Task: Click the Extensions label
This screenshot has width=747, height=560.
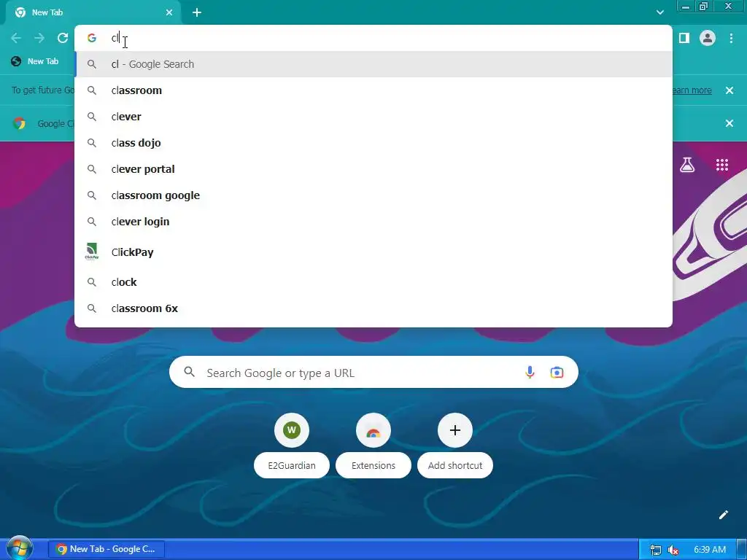Action: point(373,465)
